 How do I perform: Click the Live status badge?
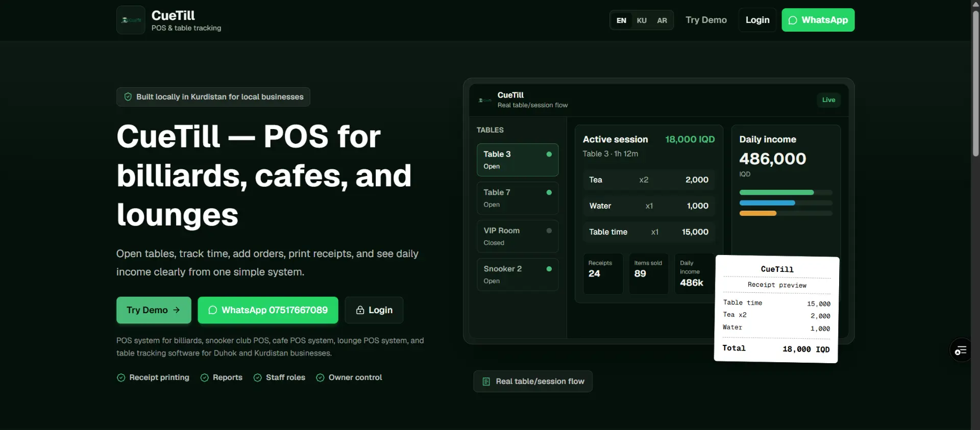[828, 100]
